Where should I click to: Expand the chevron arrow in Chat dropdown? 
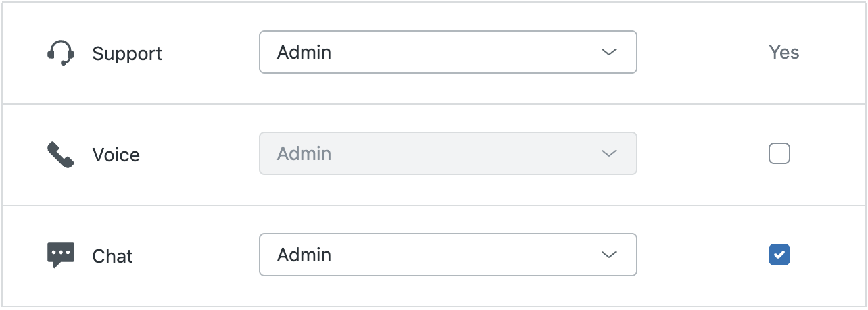coord(609,255)
